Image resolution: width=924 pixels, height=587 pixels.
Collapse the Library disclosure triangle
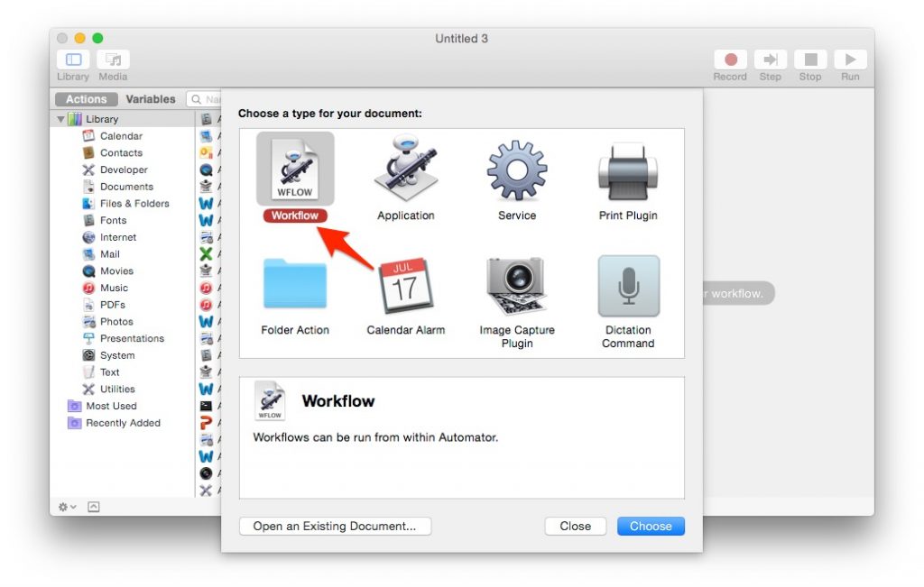[x=60, y=119]
